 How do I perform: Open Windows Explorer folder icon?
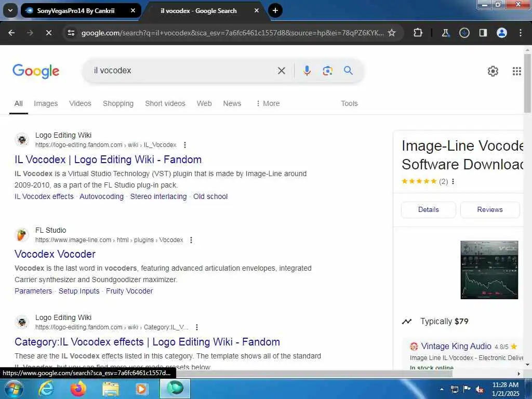pos(110,389)
